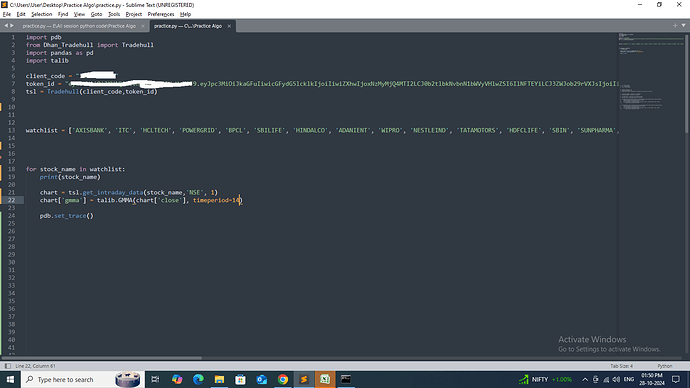Screen dimensions: 690x388
Task: Open the Tools menu
Action: [114, 14]
